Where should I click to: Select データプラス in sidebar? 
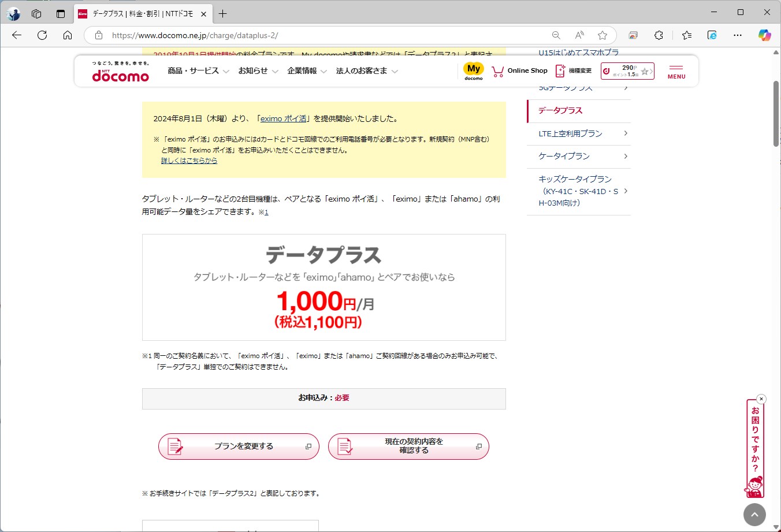pyautogui.click(x=579, y=111)
